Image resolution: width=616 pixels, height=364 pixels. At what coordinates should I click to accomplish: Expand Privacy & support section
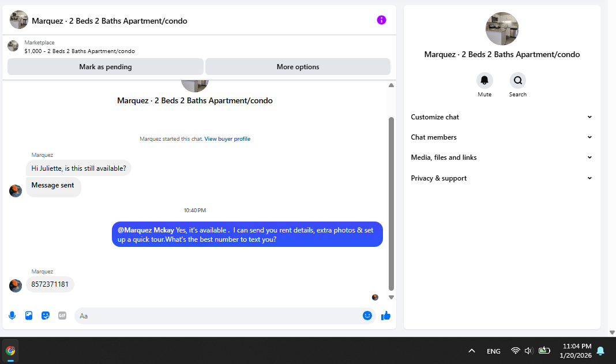(502, 178)
